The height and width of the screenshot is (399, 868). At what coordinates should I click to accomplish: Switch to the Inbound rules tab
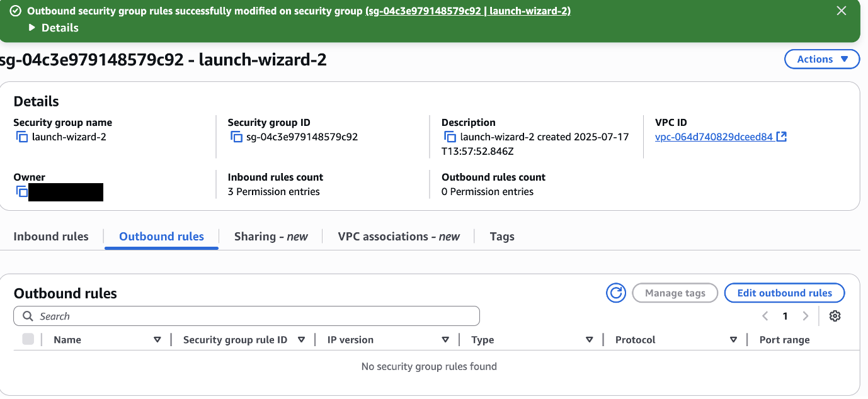[51, 237]
